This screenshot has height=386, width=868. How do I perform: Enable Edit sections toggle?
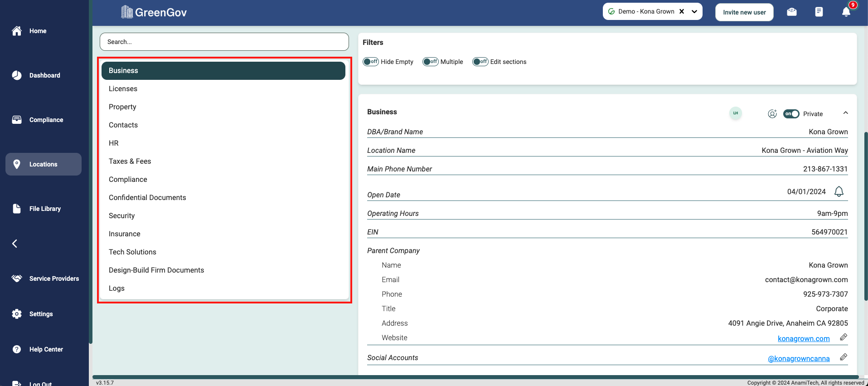coord(480,62)
